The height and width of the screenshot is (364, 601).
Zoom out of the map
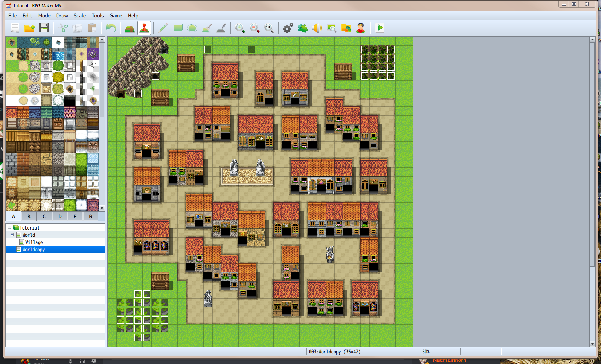point(254,28)
